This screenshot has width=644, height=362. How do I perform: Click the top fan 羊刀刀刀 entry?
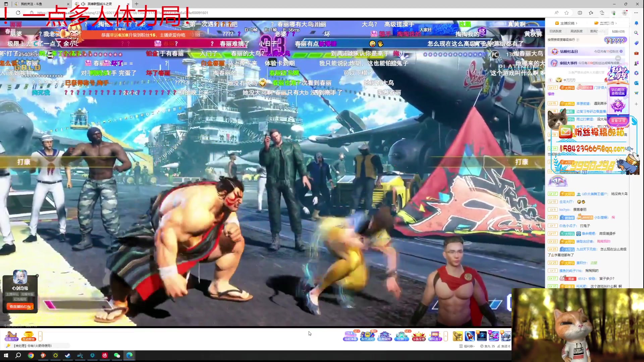point(569,80)
